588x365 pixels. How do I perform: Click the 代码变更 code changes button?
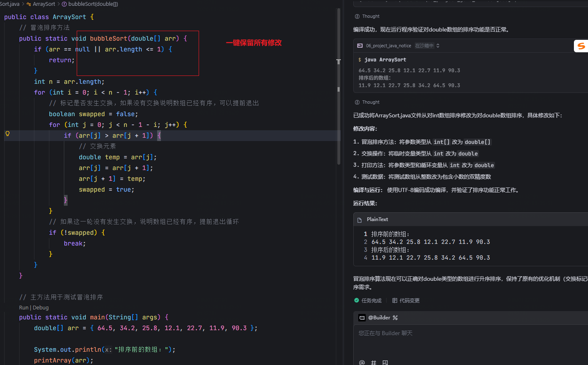(406, 300)
